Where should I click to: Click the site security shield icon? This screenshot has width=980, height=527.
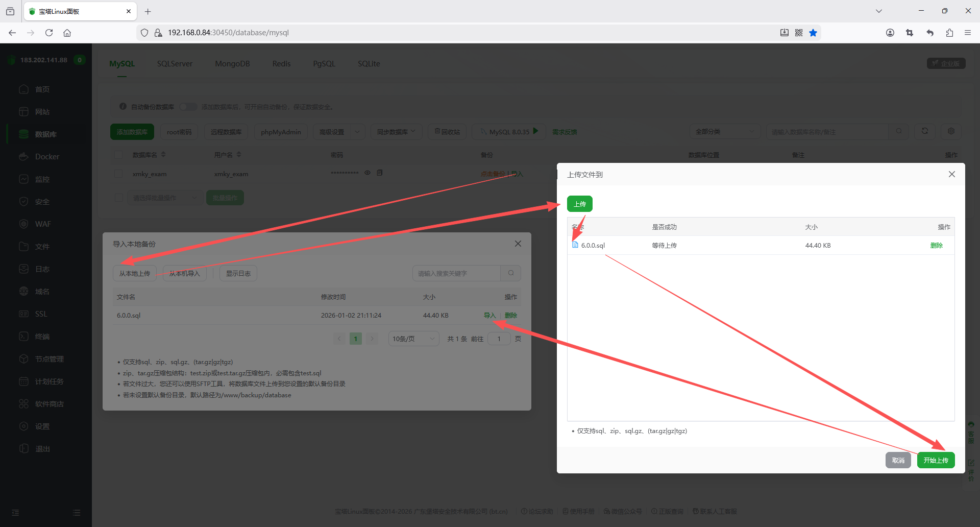(x=144, y=33)
